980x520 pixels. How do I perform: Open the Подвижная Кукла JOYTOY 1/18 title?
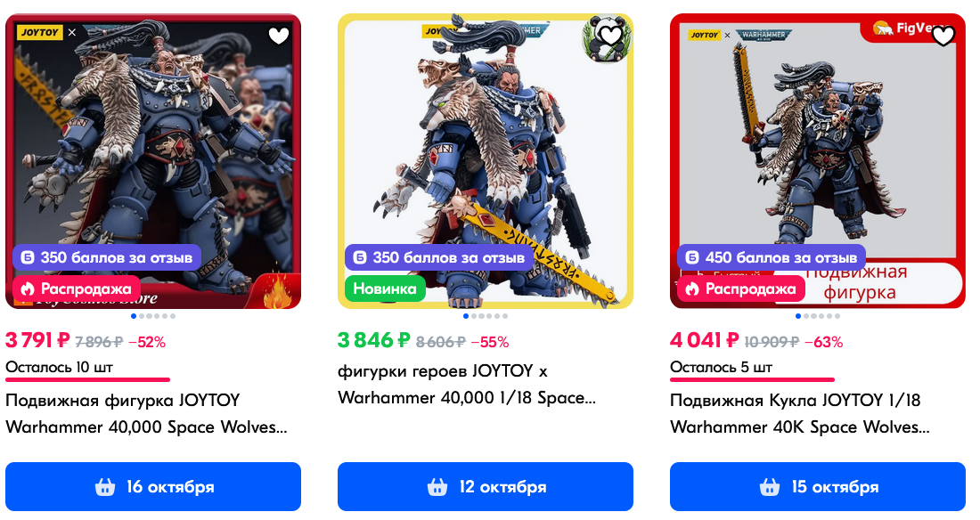[800, 413]
